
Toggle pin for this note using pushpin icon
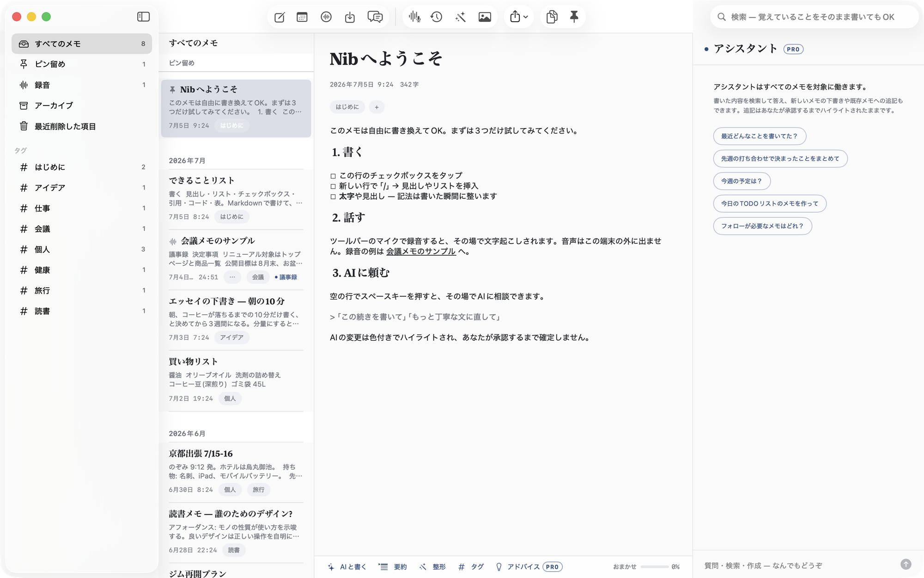coord(574,17)
